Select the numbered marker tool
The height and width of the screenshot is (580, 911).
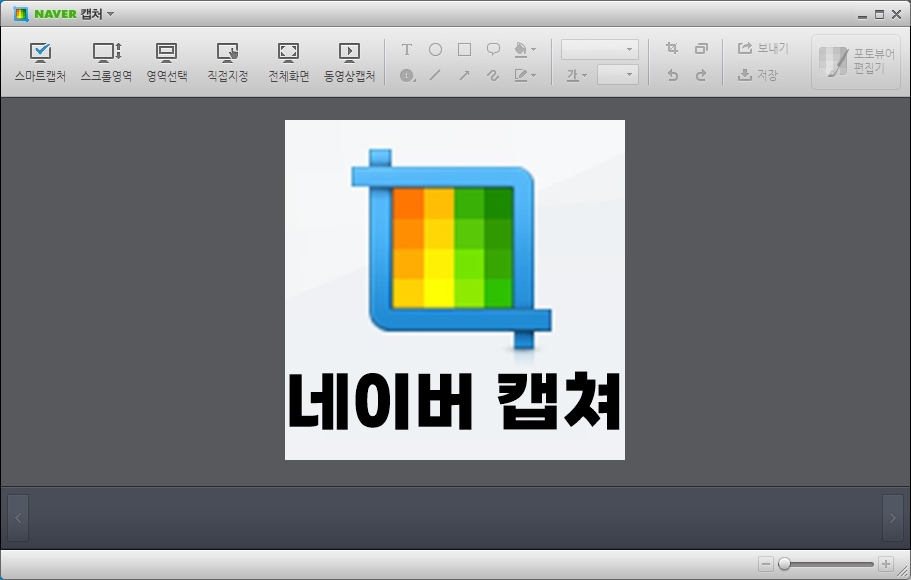click(407, 76)
